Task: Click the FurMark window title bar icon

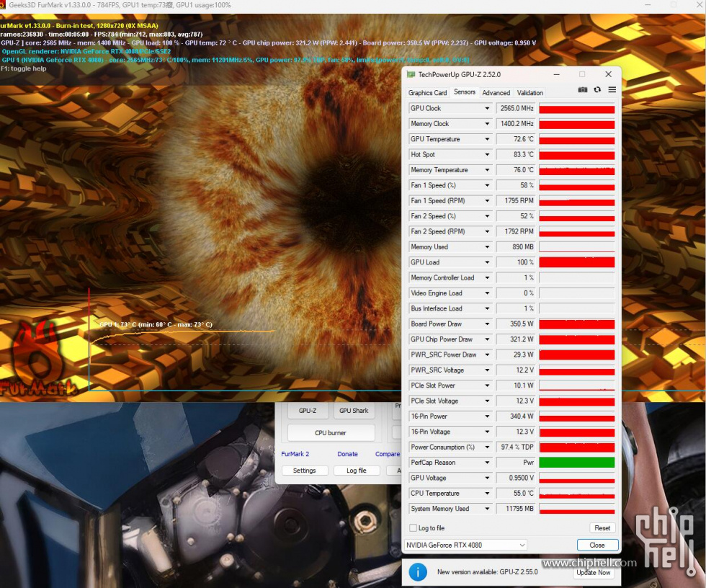Action: click(x=2, y=5)
